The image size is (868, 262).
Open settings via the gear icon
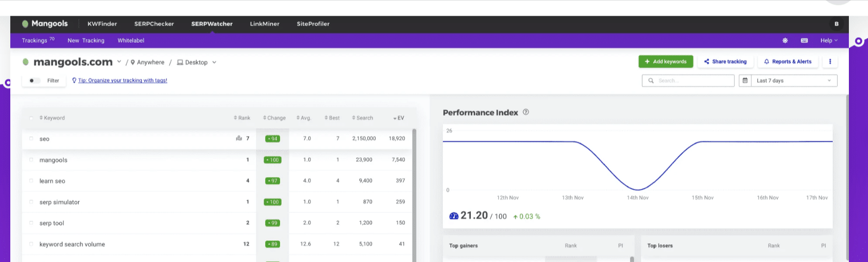tap(785, 40)
